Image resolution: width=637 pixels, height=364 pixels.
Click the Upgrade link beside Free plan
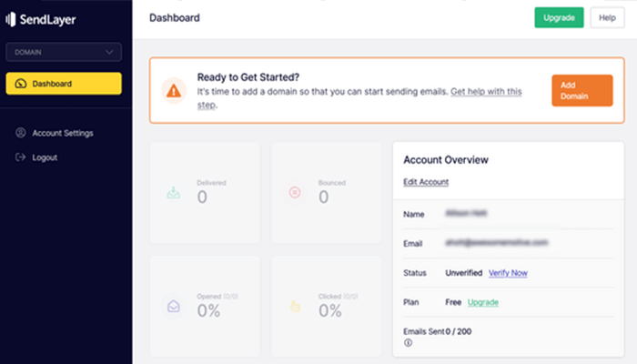coord(482,302)
